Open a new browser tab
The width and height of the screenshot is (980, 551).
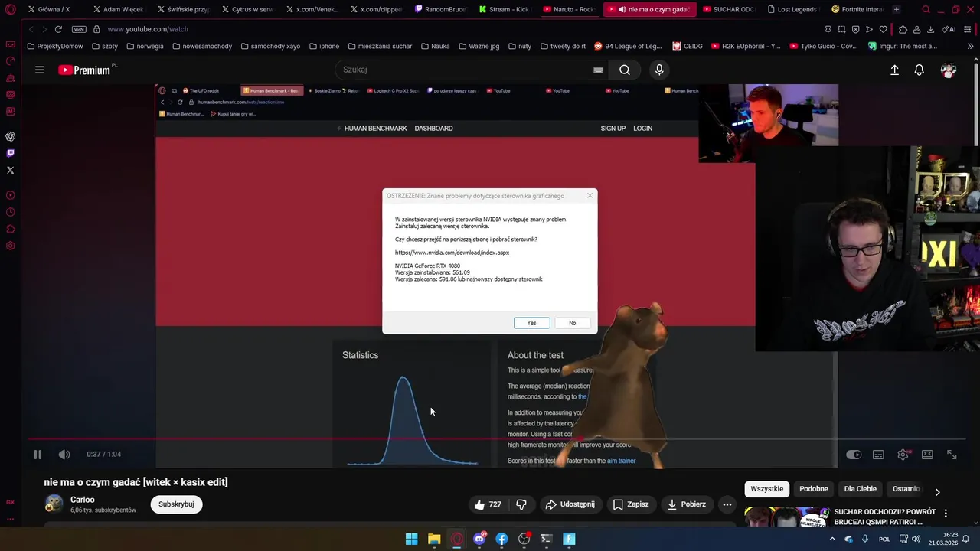coord(897,9)
